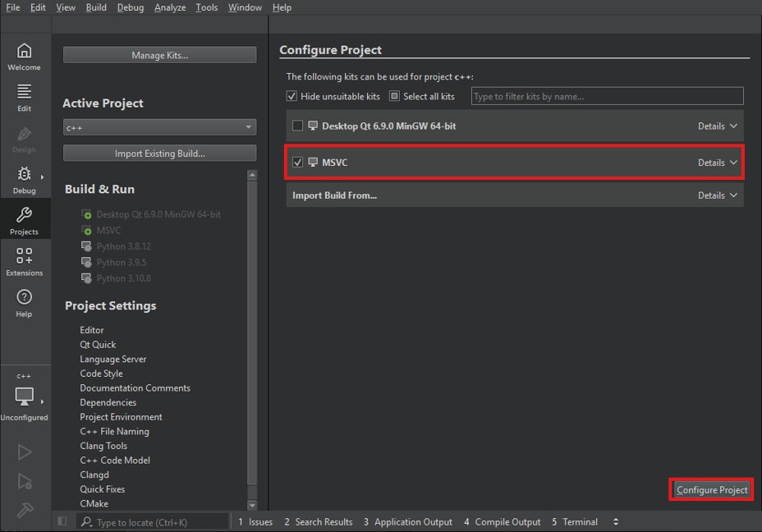The height and width of the screenshot is (532, 762).
Task: Uncheck the MSVC kit checkbox
Action: pos(297,163)
